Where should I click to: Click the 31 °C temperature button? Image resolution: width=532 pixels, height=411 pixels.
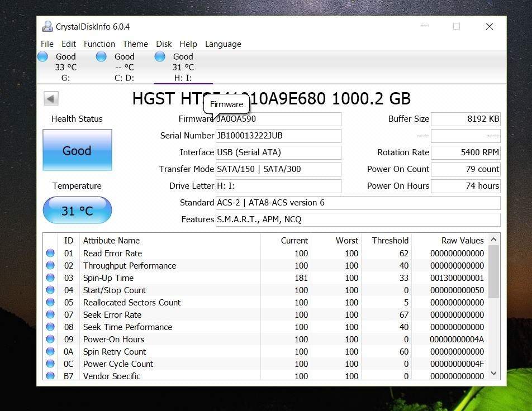77,211
